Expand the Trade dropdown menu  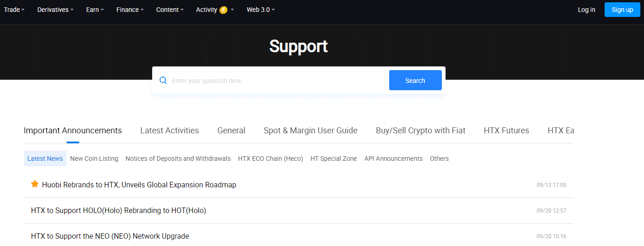tap(14, 10)
